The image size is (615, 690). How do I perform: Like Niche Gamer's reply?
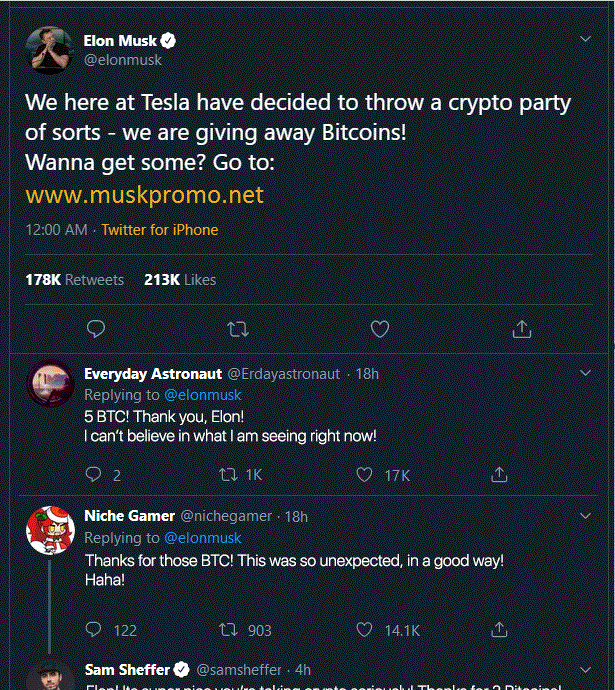[366, 630]
